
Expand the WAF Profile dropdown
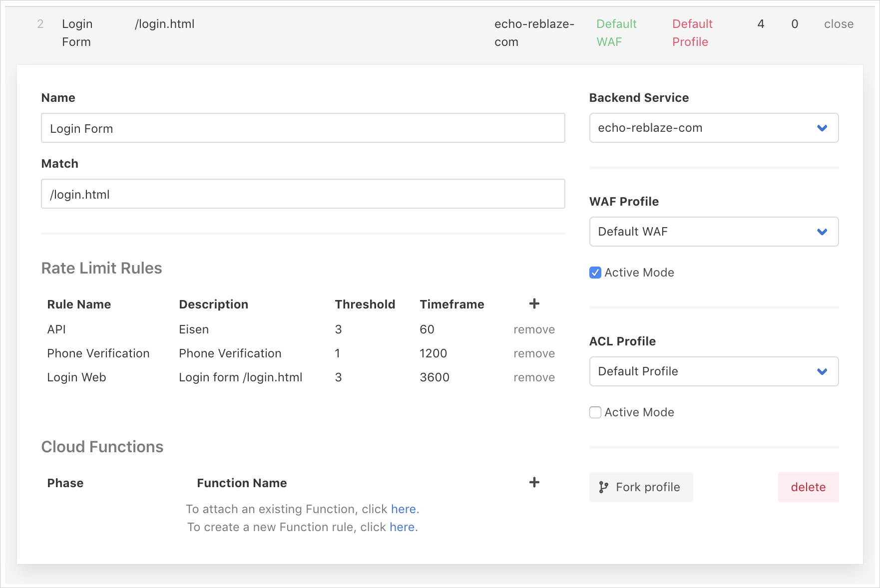point(713,232)
